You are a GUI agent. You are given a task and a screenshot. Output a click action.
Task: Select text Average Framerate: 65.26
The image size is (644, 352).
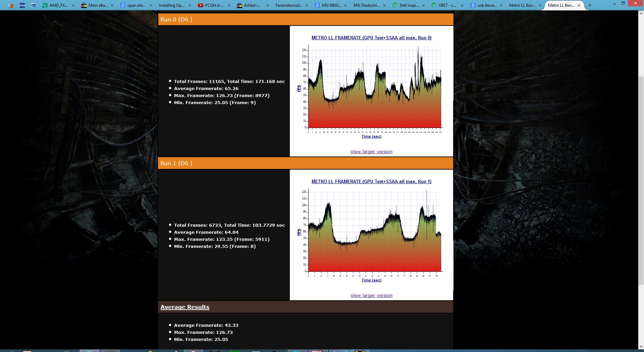[x=206, y=88]
